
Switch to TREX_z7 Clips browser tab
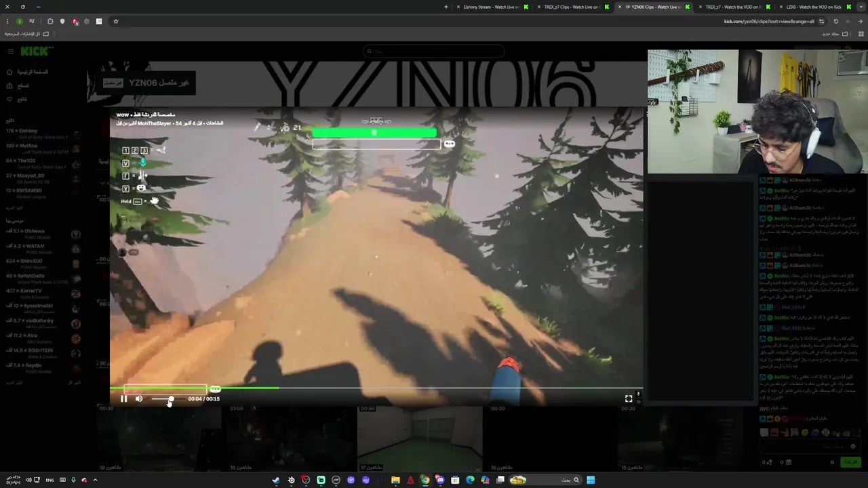(572, 7)
